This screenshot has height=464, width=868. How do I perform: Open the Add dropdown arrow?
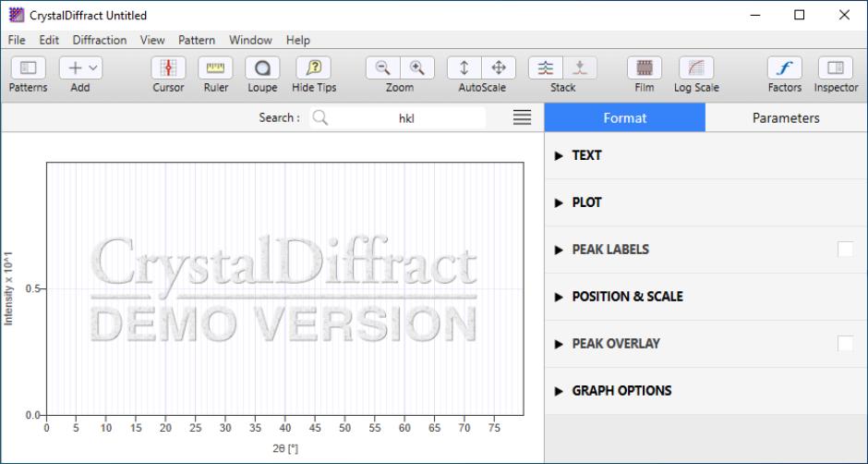coord(93,68)
